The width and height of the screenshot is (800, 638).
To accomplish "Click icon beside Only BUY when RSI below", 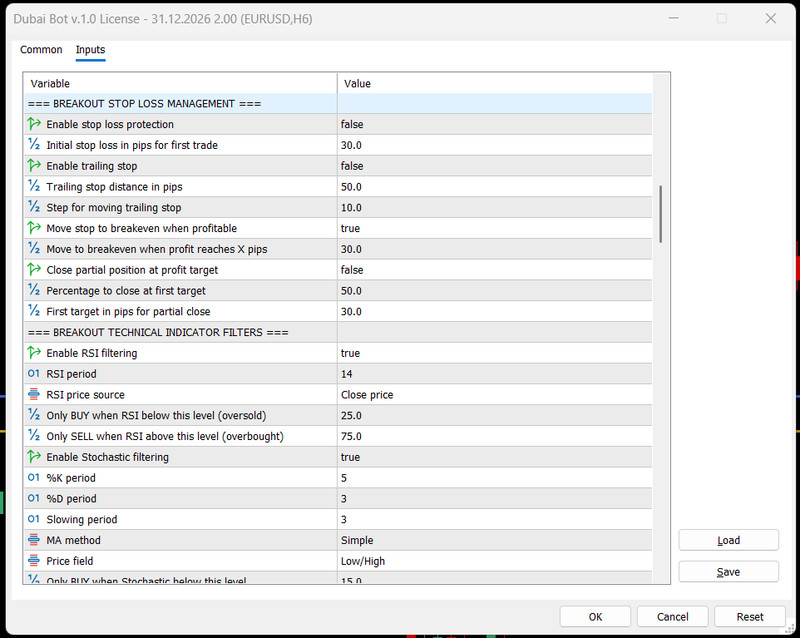I will coord(34,415).
